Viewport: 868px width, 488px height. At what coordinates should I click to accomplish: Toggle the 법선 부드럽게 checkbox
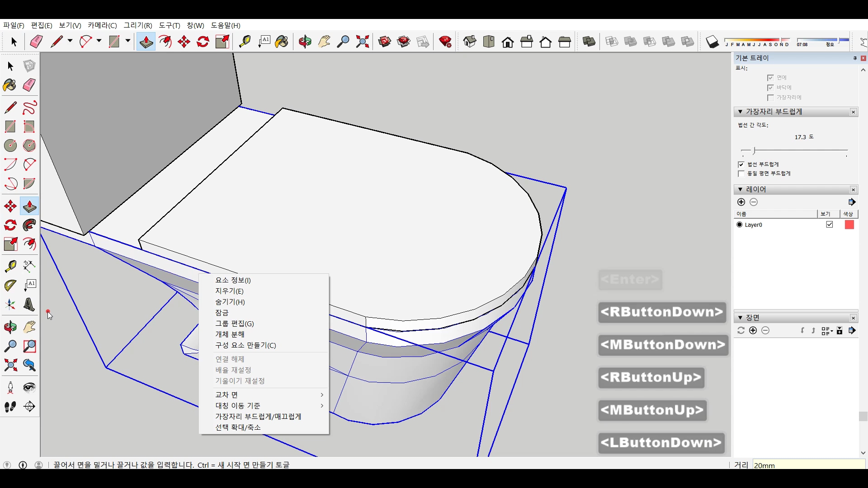pyautogui.click(x=741, y=164)
